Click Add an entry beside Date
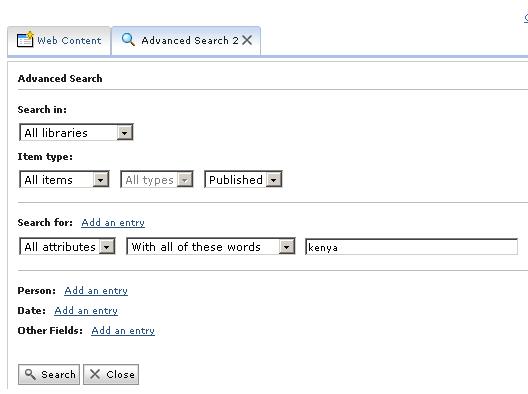Screen dimensions: 528x394 pos(86,310)
